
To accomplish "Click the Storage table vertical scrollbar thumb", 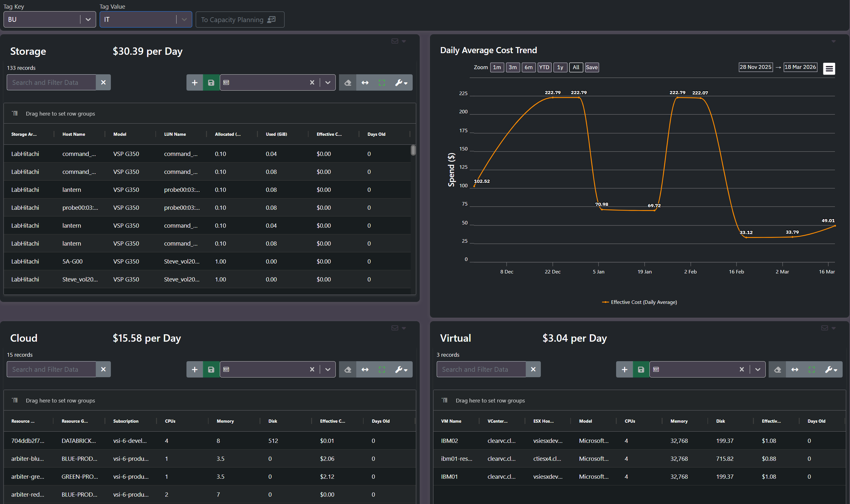I will [413, 150].
